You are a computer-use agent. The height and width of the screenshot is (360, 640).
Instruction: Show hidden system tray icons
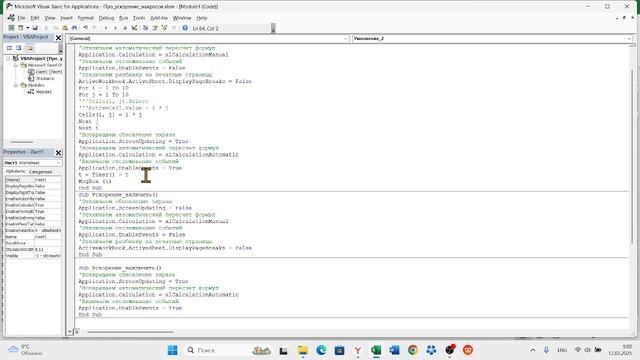[533, 350]
